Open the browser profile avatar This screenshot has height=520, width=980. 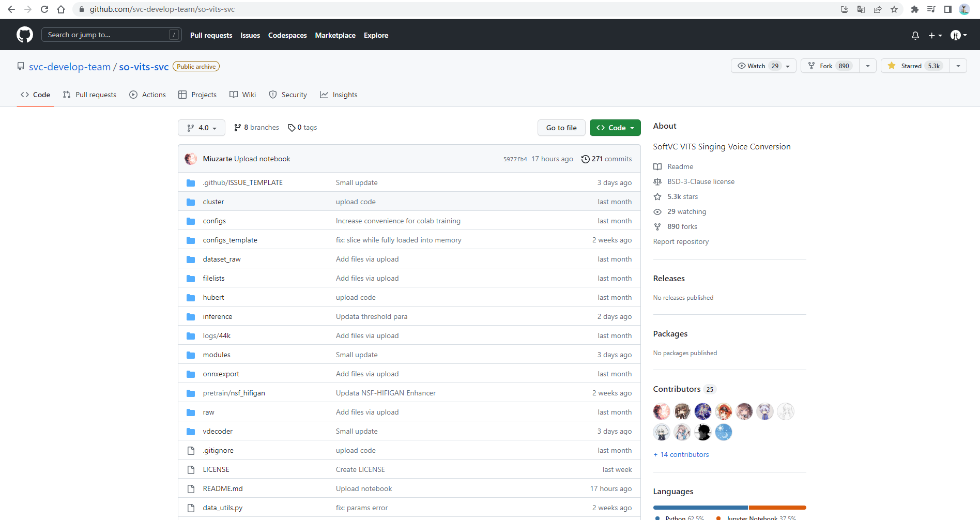[x=964, y=9]
